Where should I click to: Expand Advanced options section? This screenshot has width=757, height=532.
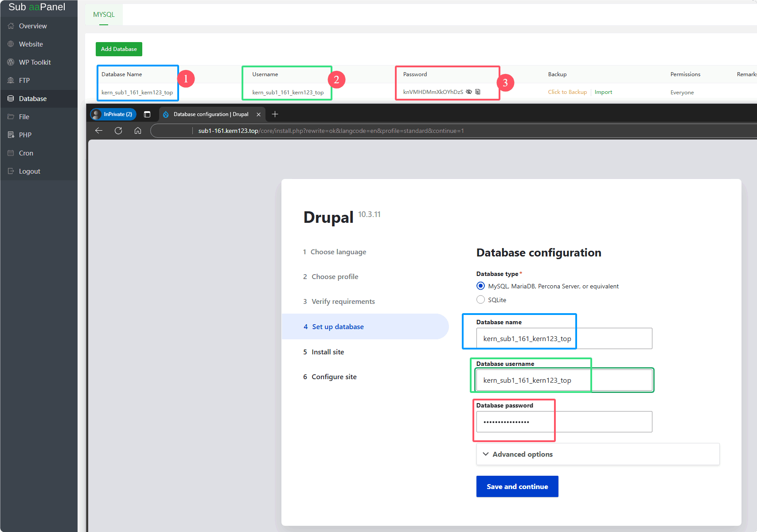click(598, 454)
